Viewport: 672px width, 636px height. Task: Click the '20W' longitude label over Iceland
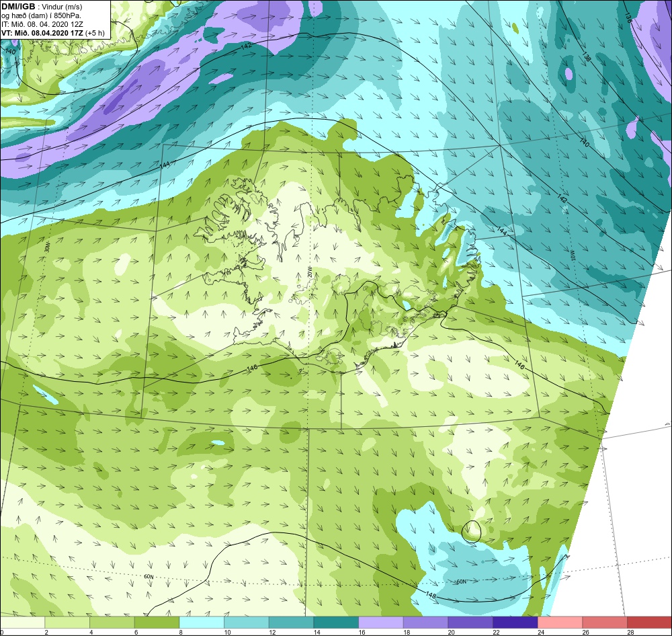tap(309, 273)
